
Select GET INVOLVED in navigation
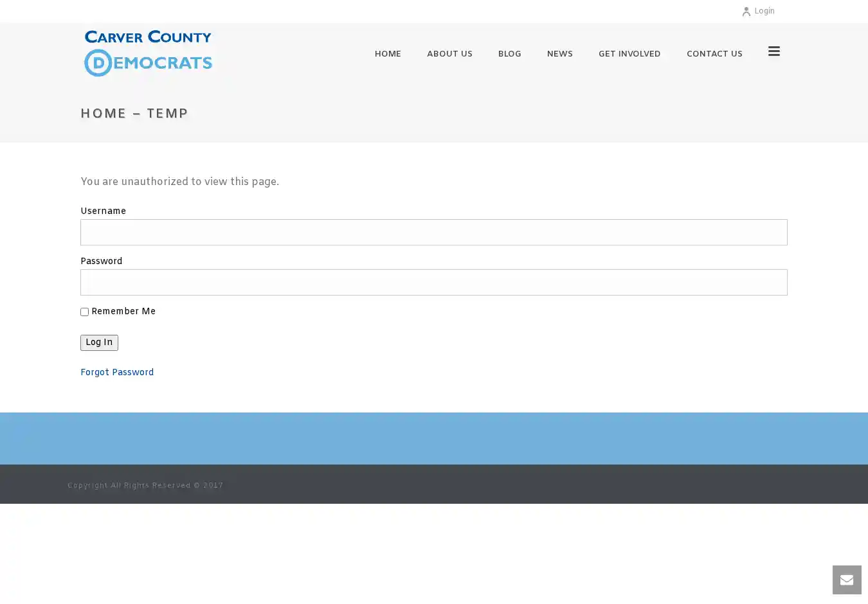pos(629,54)
